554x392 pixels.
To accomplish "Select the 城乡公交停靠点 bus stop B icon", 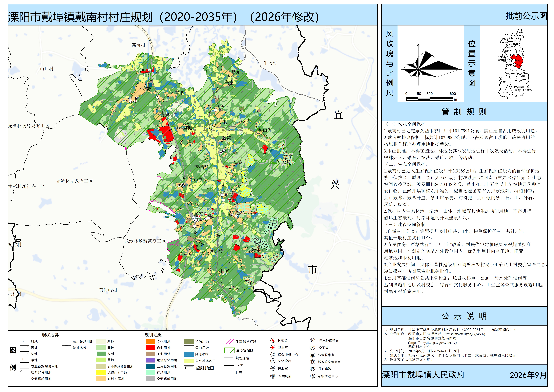I will pyautogui.click(x=313, y=362).
